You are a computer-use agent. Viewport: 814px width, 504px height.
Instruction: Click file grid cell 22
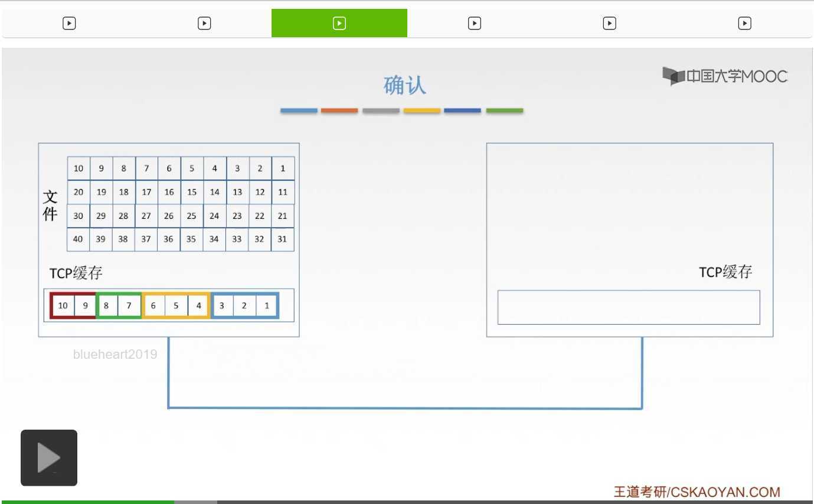click(x=260, y=215)
